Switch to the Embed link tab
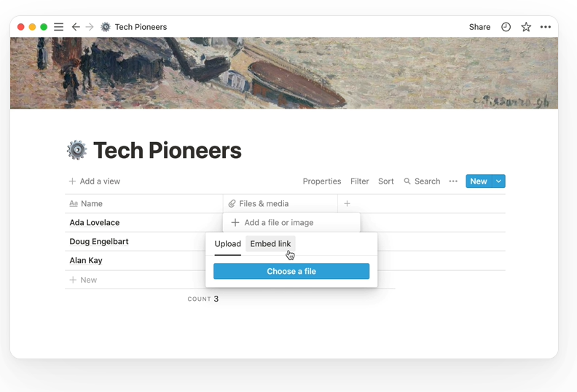577x392 pixels. coord(270,243)
